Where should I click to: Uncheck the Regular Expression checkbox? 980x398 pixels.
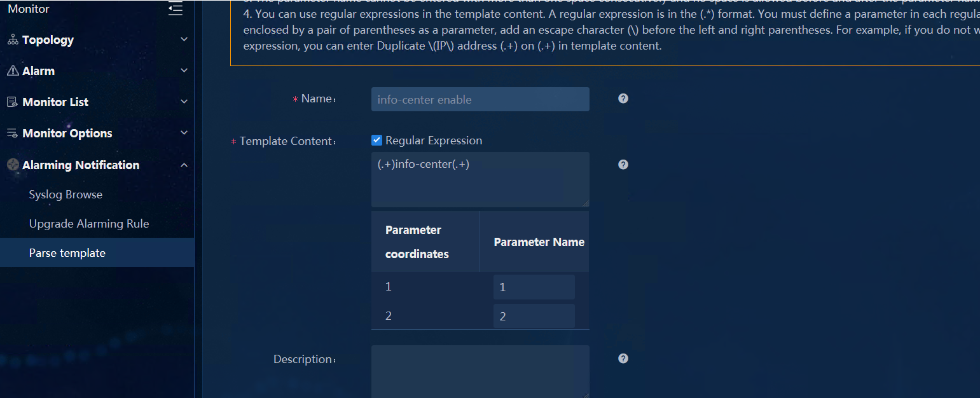click(x=376, y=140)
